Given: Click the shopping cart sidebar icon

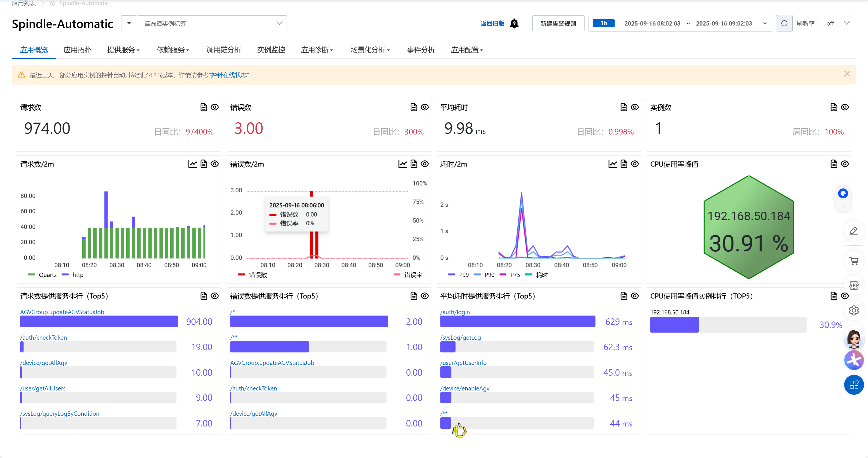Looking at the screenshot, I should click(854, 261).
